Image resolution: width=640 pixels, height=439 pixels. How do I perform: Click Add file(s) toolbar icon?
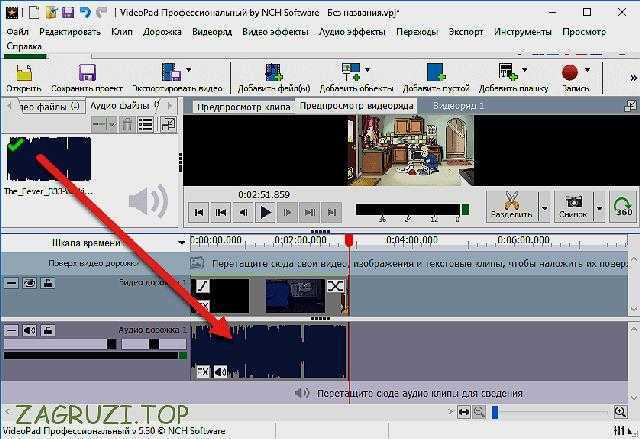pyautogui.click(x=273, y=72)
